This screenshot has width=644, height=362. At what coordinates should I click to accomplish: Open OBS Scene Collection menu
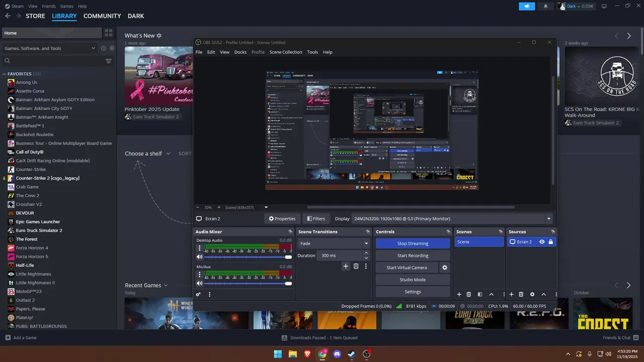pyautogui.click(x=286, y=52)
